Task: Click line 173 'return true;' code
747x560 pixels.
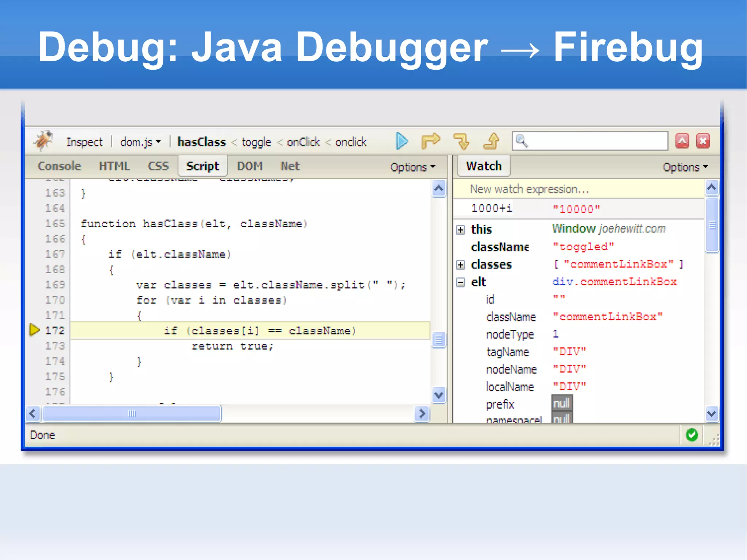Action: pos(232,346)
